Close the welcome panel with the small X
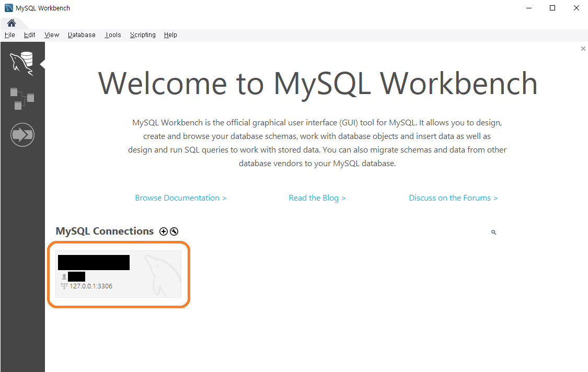The image size is (588, 372). coord(583,49)
